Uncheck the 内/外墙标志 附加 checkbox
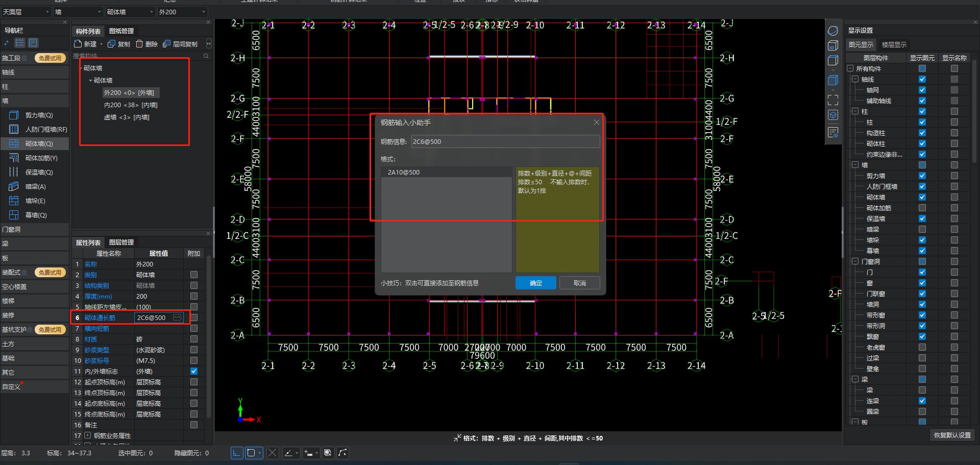980x465 pixels. [x=194, y=371]
